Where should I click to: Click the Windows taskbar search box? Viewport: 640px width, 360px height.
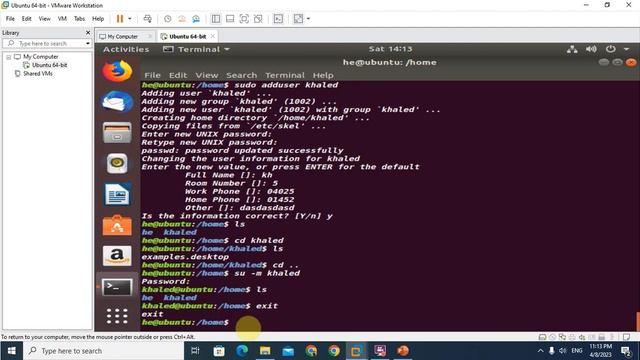click(x=104, y=351)
